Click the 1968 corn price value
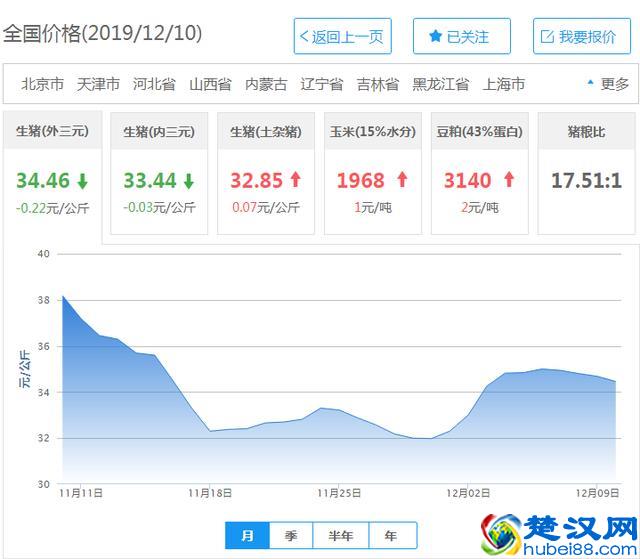This screenshot has height=559, width=640. 361,180
